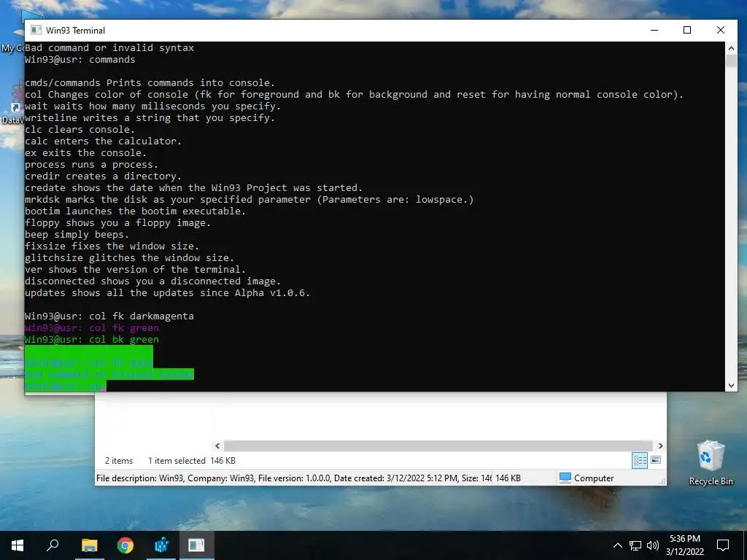Click '1 item selected 146 KB' text
747x560 pixels.
click(x=192, y=461)
